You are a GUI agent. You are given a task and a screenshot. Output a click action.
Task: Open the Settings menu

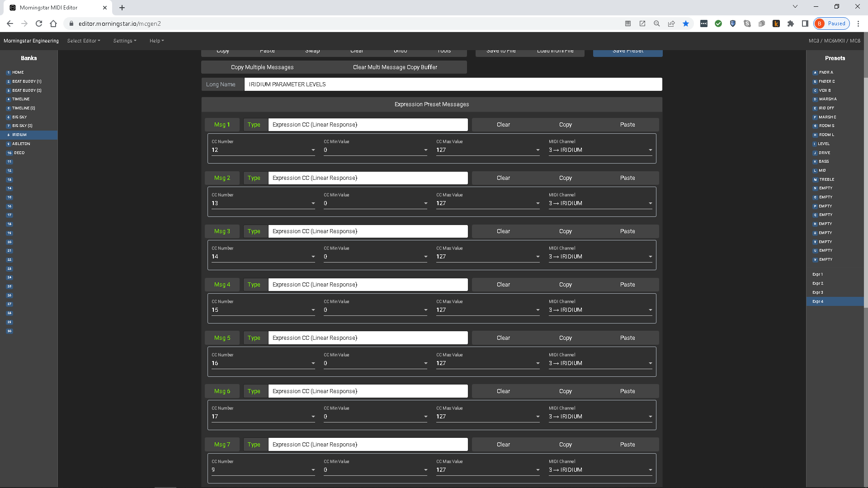[124, 41]
